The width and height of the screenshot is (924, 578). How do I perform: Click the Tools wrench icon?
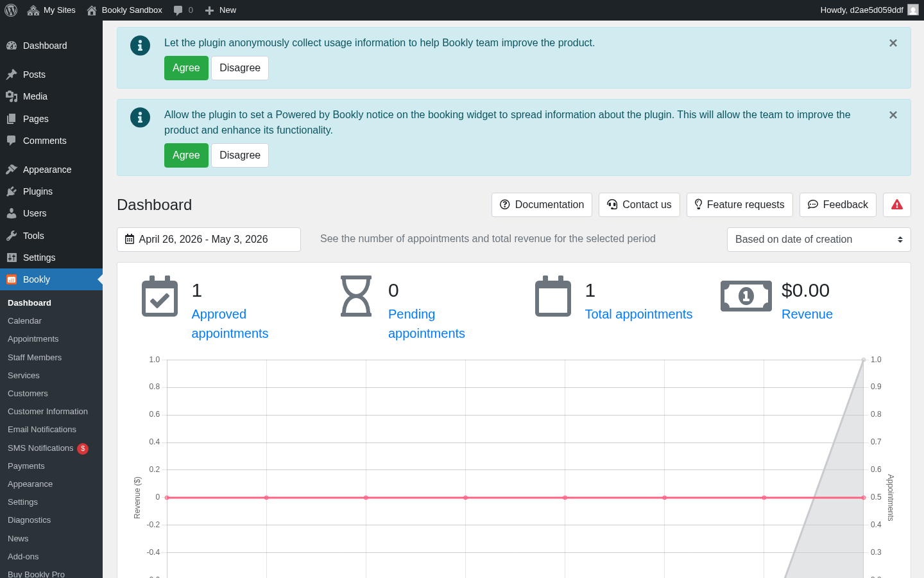12,236
